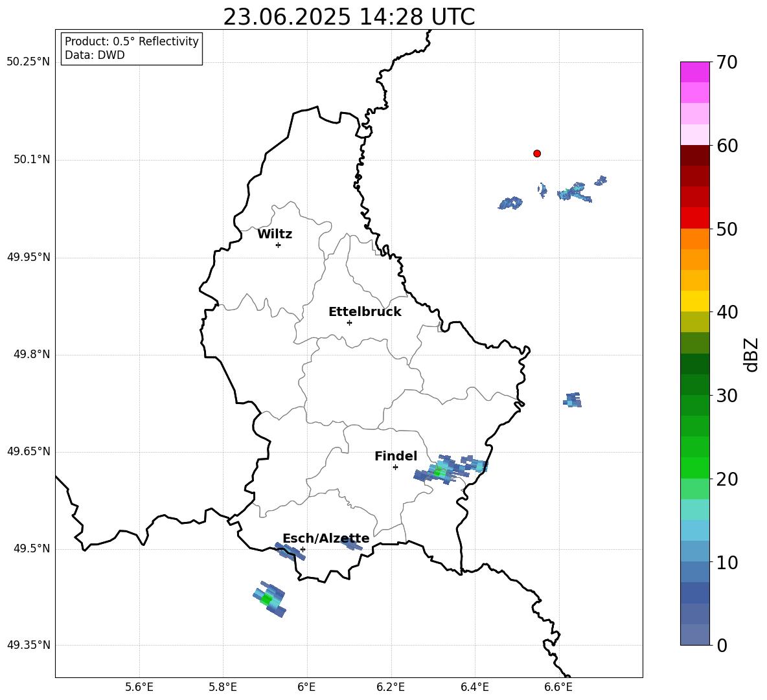Viewport: 767px width, 700px height.
Task: Click the colorbar tick label '60'
Action: click(x=727, y=146)
